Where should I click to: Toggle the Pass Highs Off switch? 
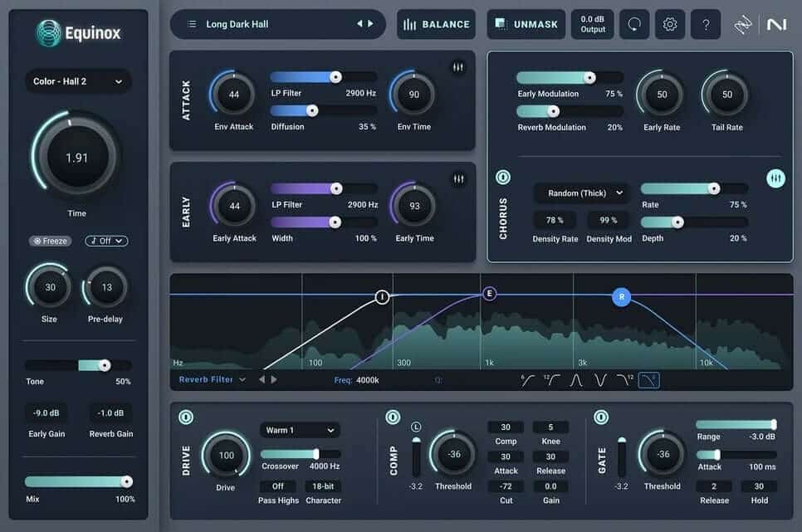point(278,486)
